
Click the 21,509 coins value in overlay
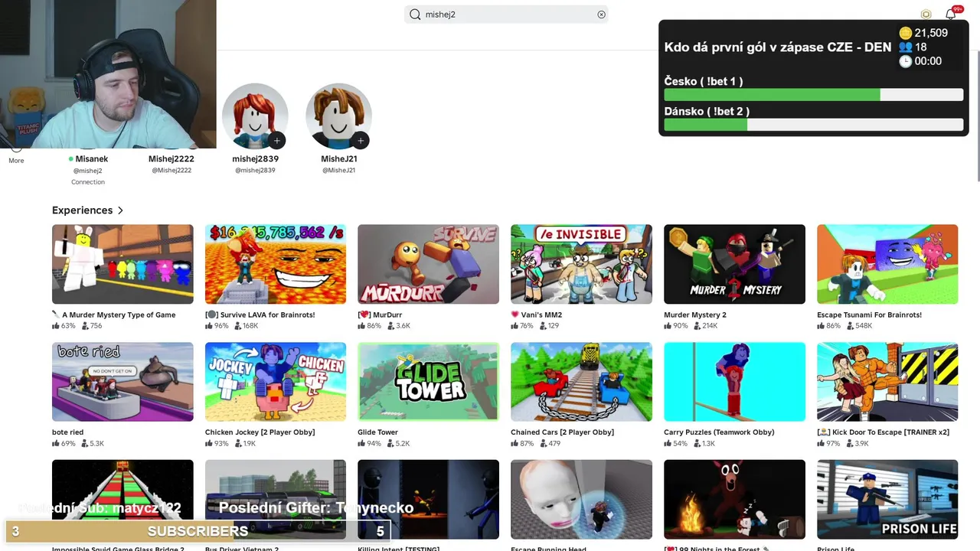[x=931, y=33]
